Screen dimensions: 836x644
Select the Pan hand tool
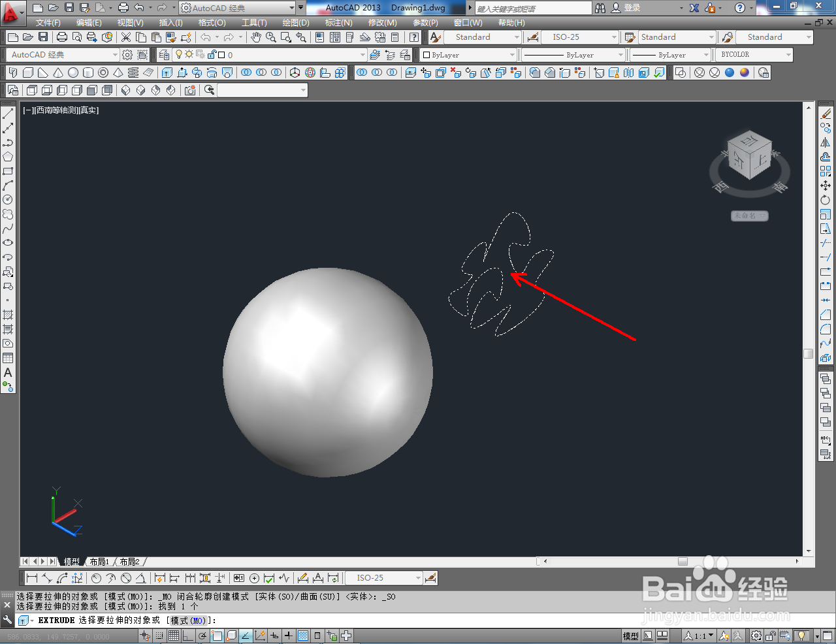coord(256,37)
